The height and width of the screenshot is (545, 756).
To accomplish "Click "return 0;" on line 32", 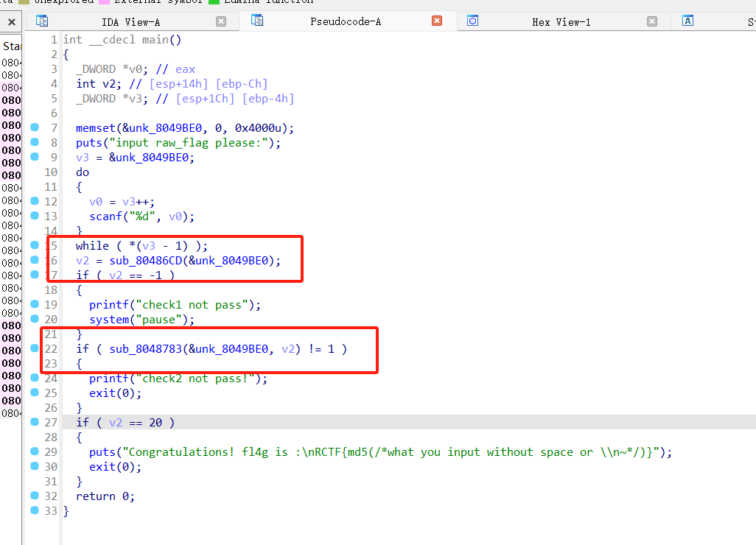I will click(105, 496).
